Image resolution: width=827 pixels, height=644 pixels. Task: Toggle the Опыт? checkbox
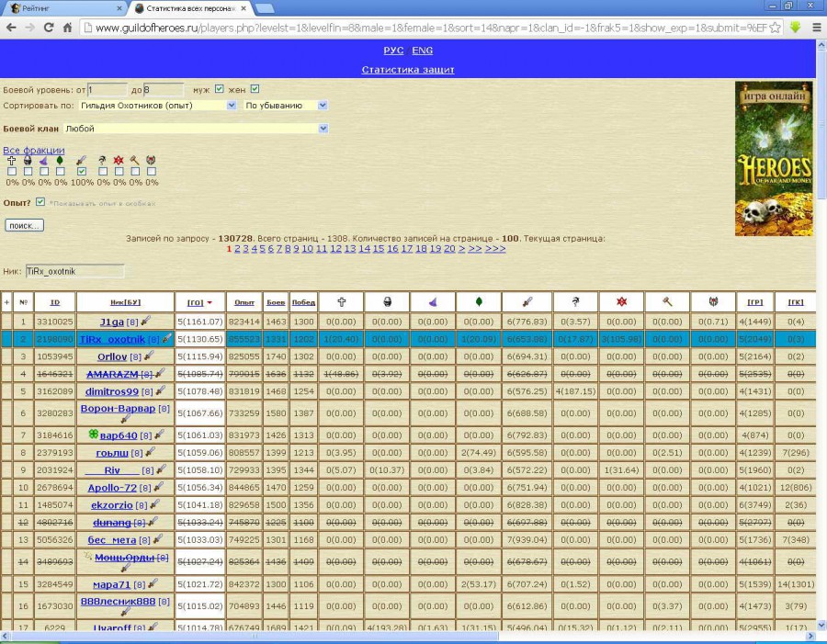point(40,202)
